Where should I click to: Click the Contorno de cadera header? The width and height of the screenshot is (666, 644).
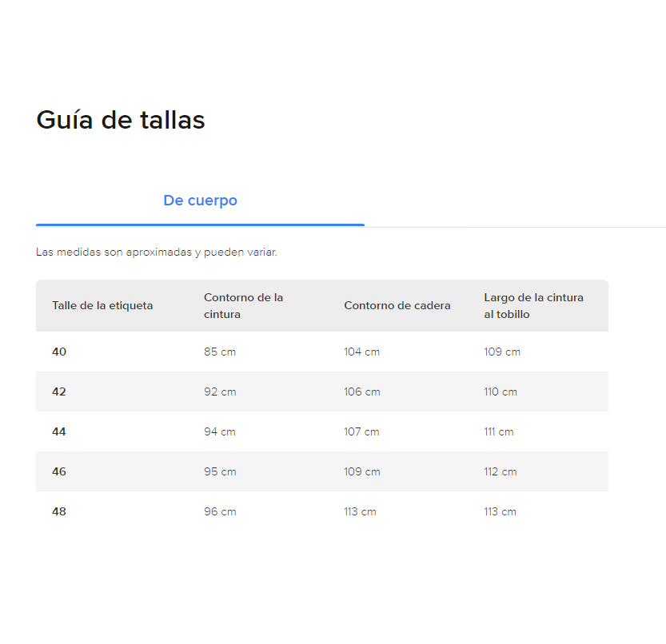[x=397, y=305]
